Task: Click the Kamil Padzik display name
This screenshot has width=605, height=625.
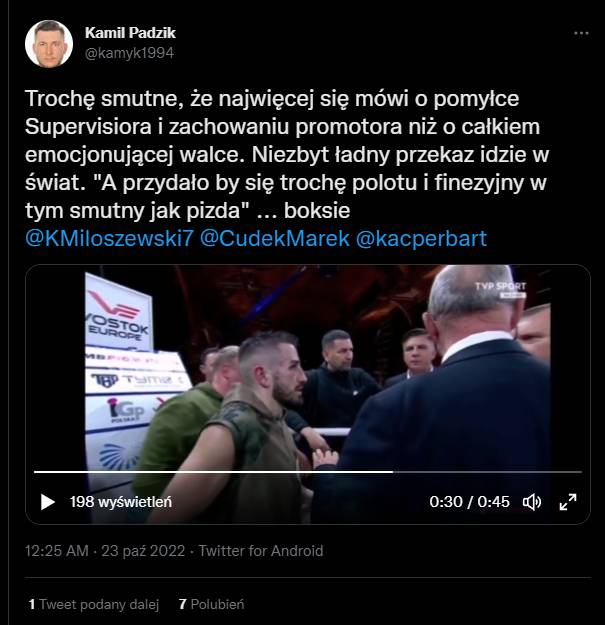Action: (x=130, y=33)
